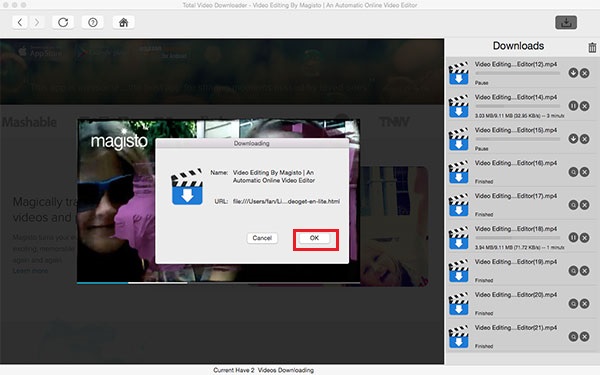600x375 pixels.
Task: Reveal finished Editor(16).mp4 with magnifier icon
Action: click(x=573, y=172)
